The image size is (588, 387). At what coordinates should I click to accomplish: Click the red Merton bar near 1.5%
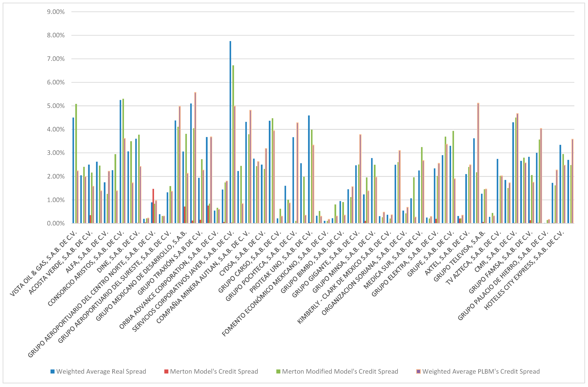coord(153,206)
